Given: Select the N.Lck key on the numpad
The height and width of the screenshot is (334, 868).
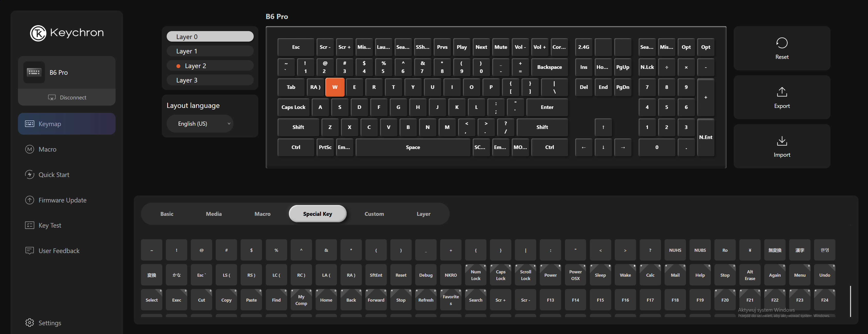Looking at the screenshot, I should [x=647, y=67].
